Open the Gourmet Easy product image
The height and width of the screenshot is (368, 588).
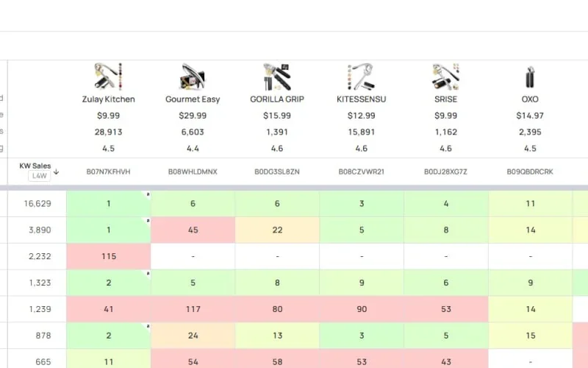193,77
